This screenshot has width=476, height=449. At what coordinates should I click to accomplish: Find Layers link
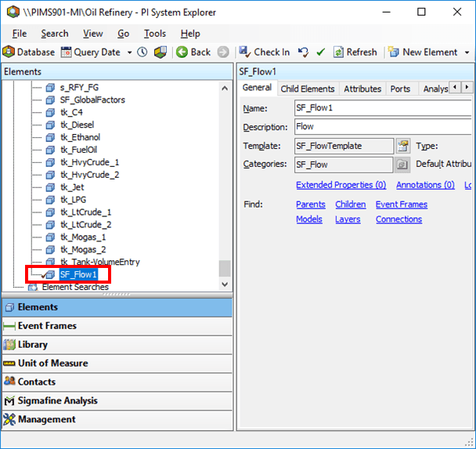(348, 219)
